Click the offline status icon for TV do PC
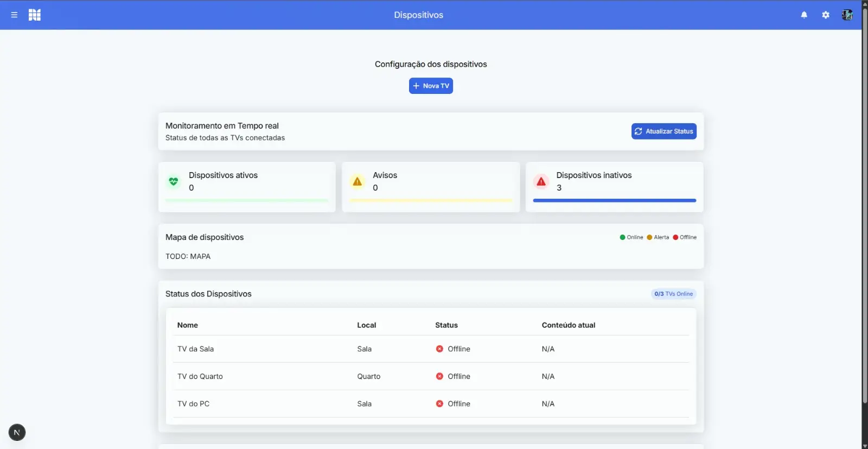 [439, 404]
